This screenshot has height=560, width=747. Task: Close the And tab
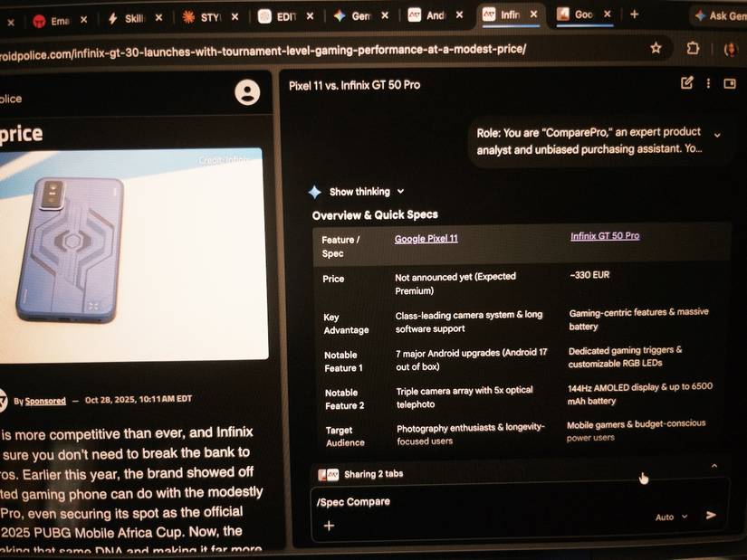[459, 14]
